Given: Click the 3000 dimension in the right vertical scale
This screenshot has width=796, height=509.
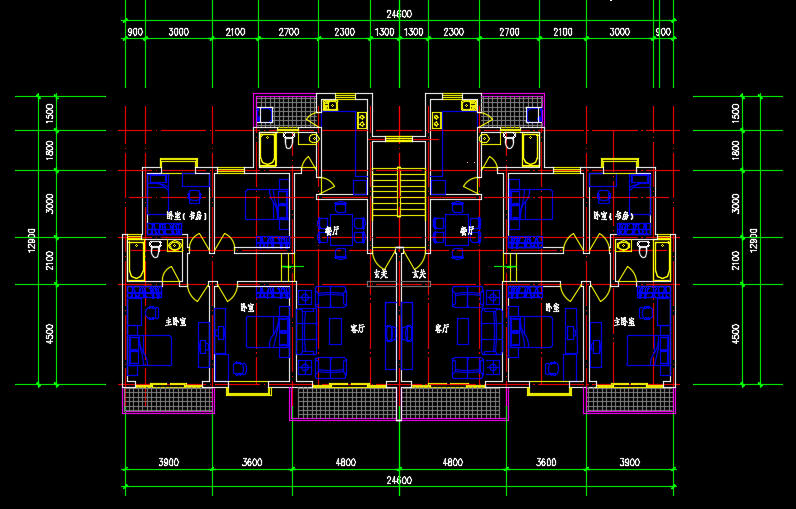Looking at the screenshot, I should pyautogui.click(x=736, y=203).
